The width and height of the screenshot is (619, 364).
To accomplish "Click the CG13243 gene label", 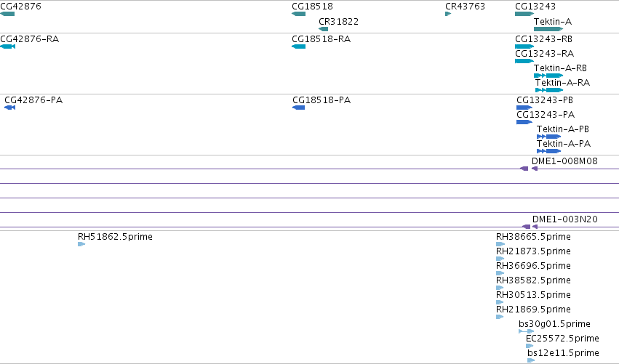I will [535, 7].
